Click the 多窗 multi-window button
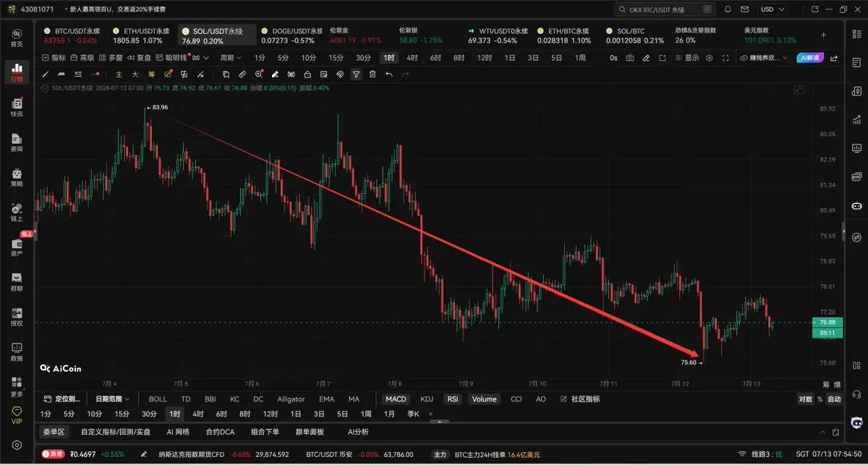 click(x=111, y=58)
